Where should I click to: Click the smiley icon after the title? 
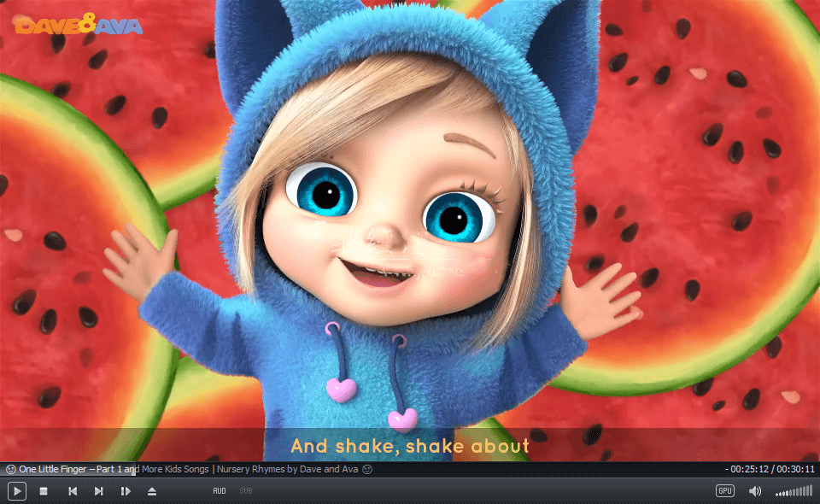(368, 469)
